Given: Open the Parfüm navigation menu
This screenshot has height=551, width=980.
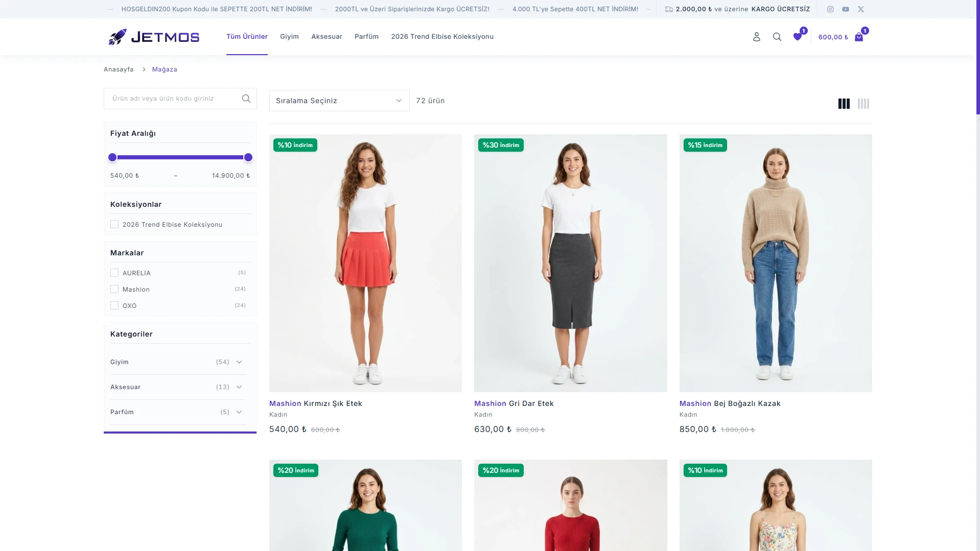Looking at the screenshot, I should 366,37.
